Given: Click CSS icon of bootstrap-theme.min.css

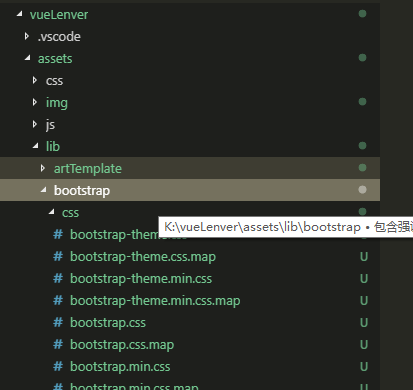Looking at the screenshot, I should coord(58,279).
